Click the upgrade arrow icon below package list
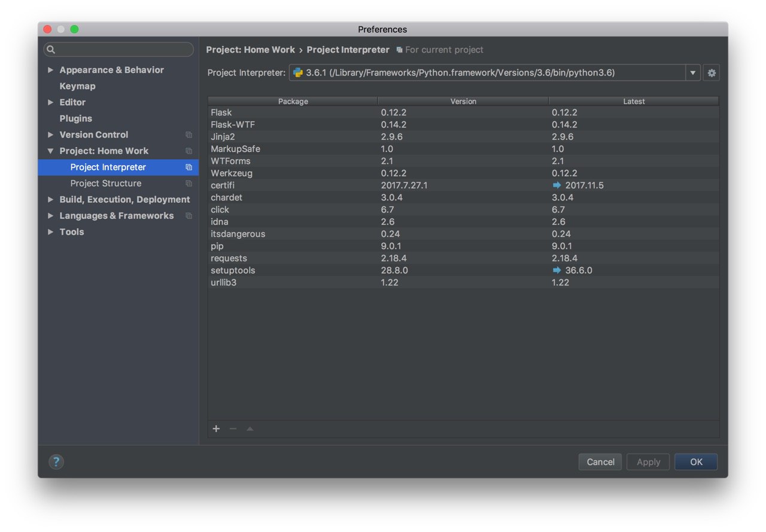This screenshot has height=532, width=766. (x=250, y=428)
